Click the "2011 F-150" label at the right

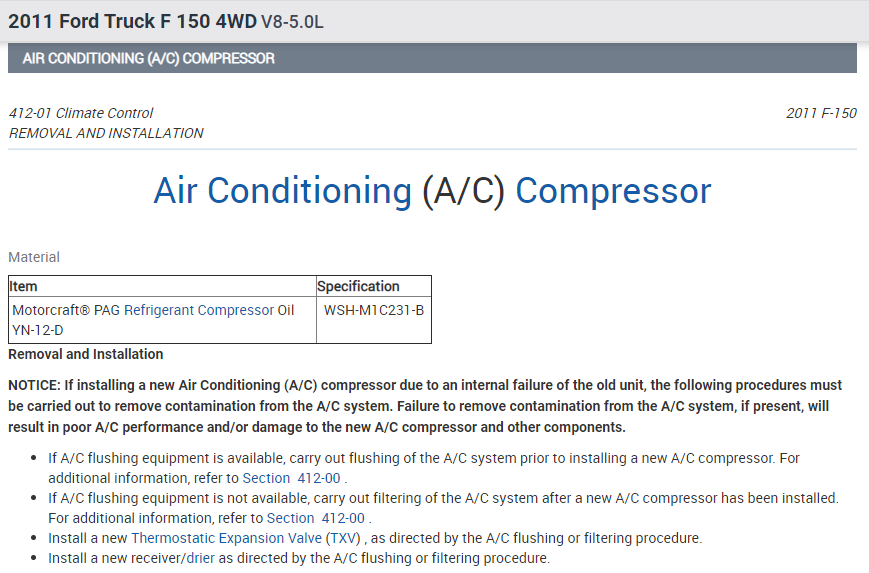tap(821, 113)
